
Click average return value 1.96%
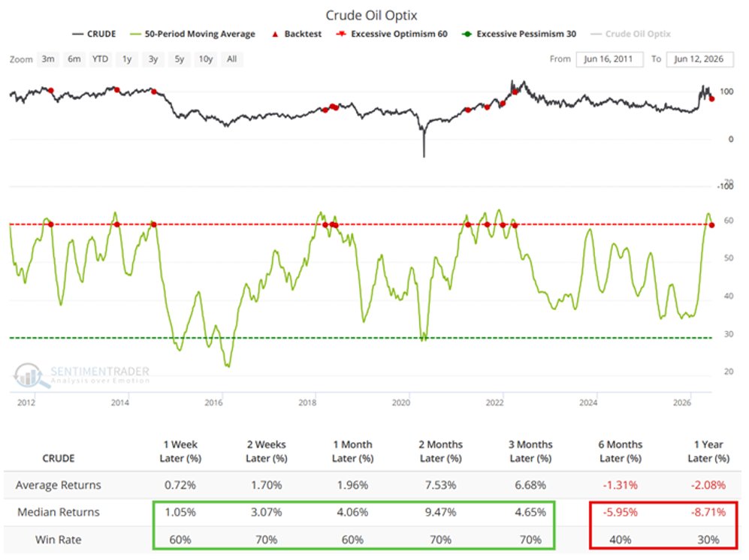pos(352,485)
